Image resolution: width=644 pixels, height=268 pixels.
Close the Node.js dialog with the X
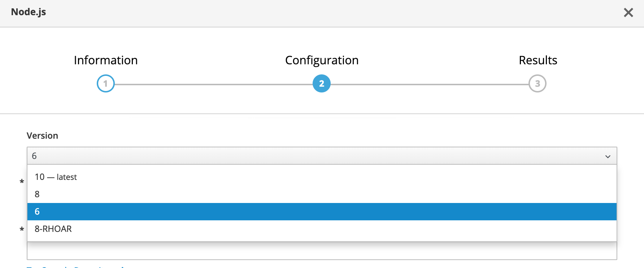(628, 13)
